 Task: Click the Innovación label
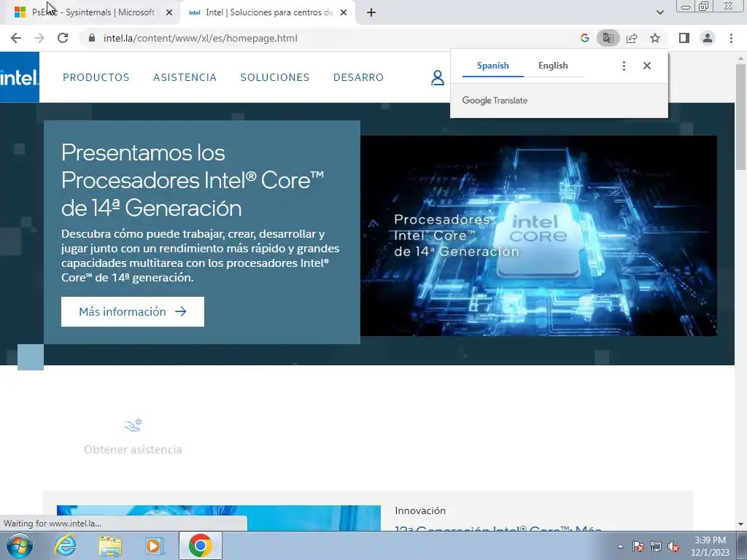(420, 510)
